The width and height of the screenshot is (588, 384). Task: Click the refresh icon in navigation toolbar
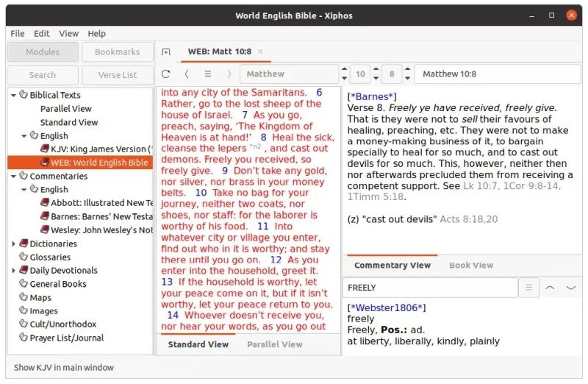coord(166,74)
